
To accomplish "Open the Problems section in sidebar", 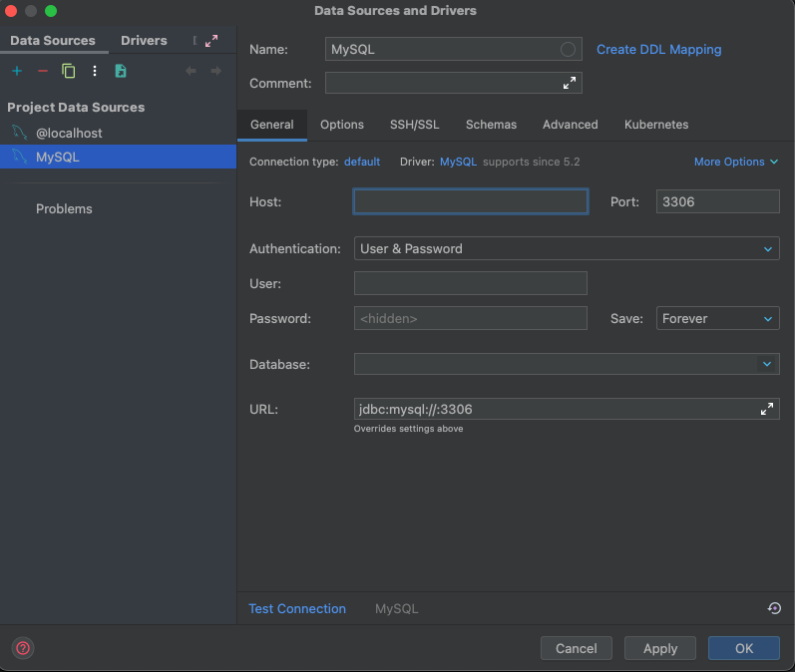I will point(64,208).
